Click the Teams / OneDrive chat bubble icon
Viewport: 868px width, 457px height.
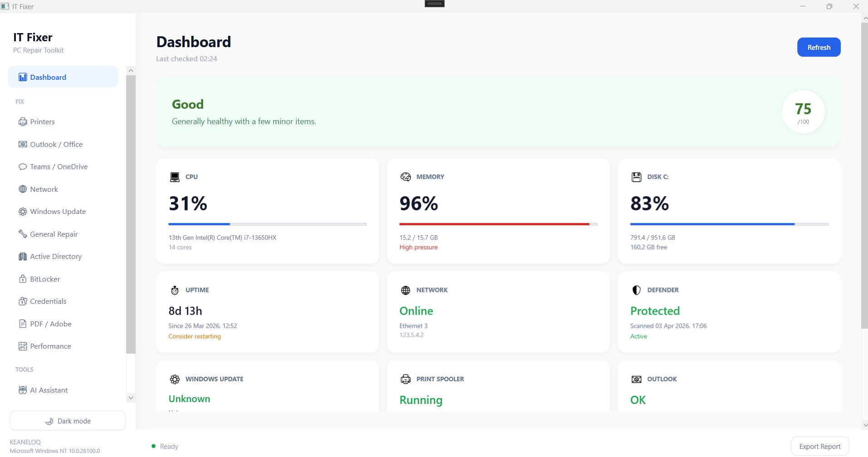point(23,166)
